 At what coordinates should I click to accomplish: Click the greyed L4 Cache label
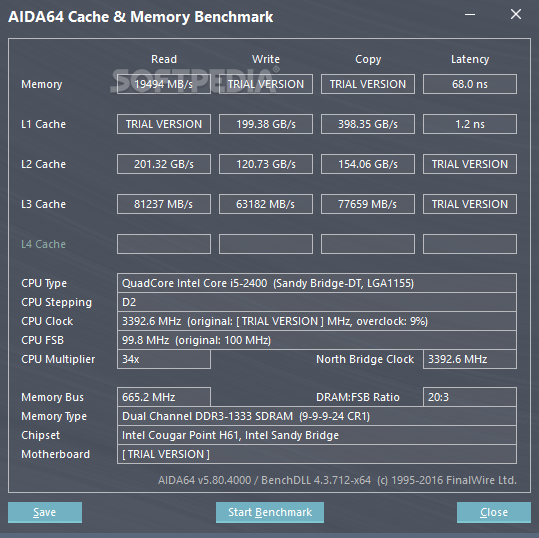click(x=43, y=244)
